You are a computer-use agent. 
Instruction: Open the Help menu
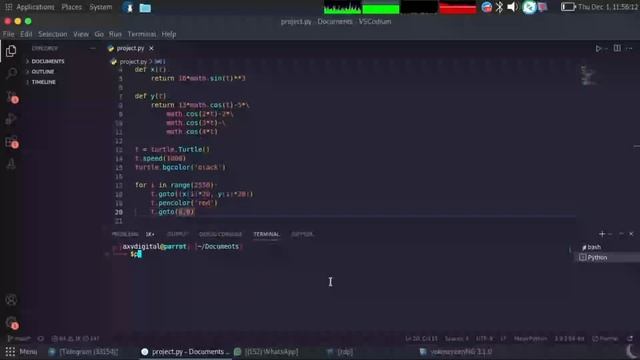click(169, 34)
